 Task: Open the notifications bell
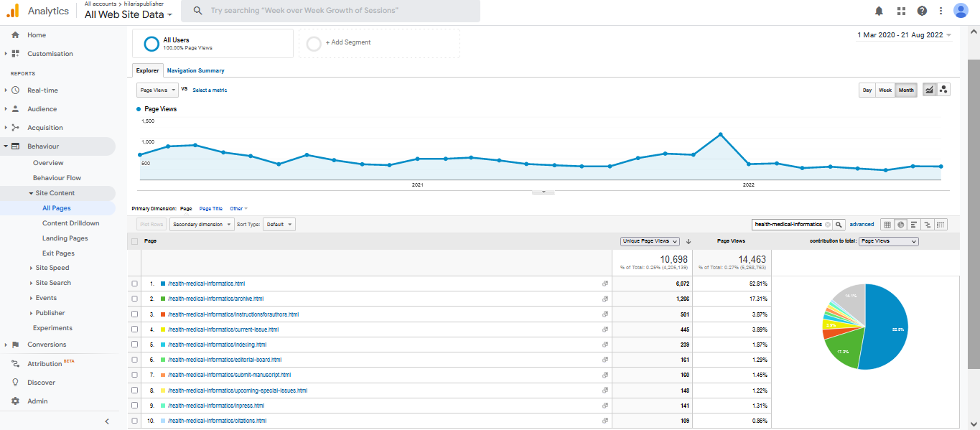click(x=879, y=11)
